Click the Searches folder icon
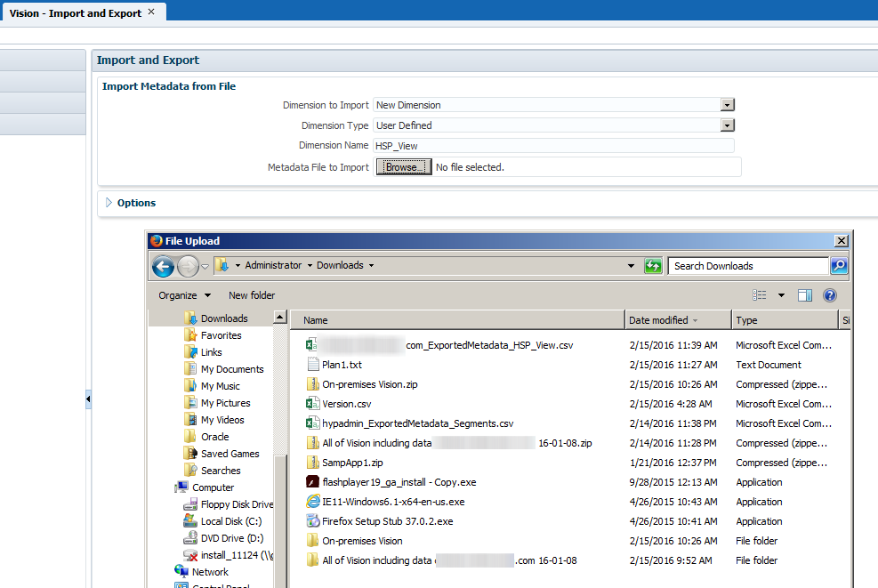The image size is (878, 588). (190, 471)
